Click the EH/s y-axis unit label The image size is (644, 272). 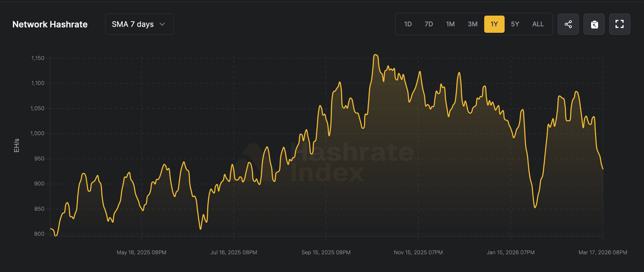tap(16, 145)
